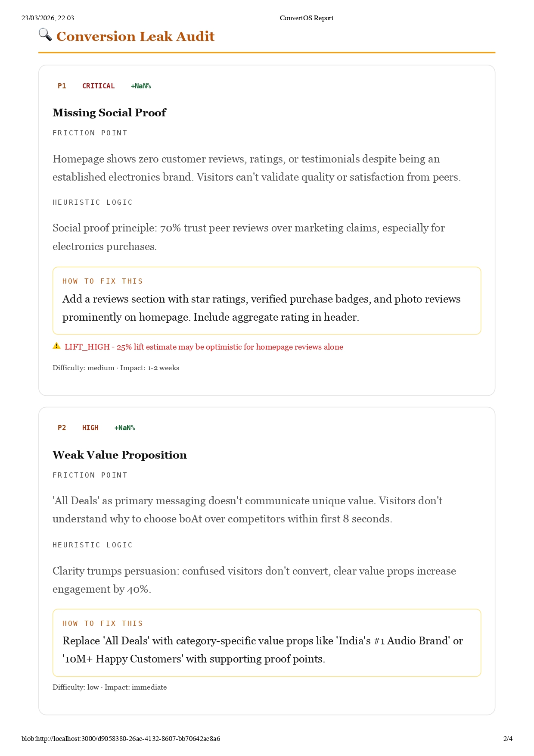Click the "Replace 'All Deals'" fix text
The width and height of the screenshot is (534, 756).
coord(262,650)
